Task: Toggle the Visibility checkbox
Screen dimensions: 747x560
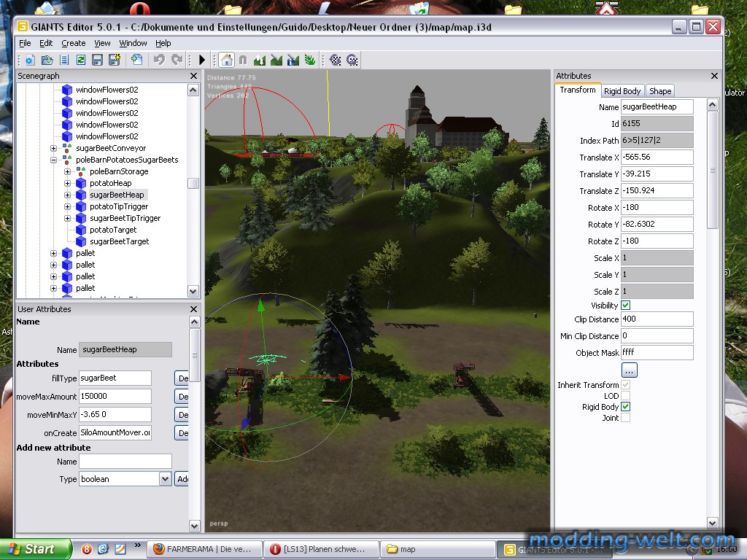Action: (x=625, y=306)
